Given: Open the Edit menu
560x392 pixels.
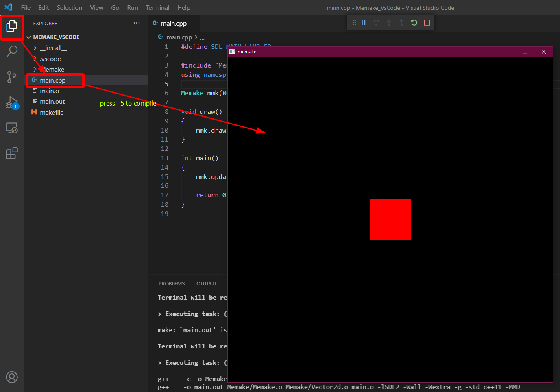Looking at the screenshot, I should [x=44, y=7].
